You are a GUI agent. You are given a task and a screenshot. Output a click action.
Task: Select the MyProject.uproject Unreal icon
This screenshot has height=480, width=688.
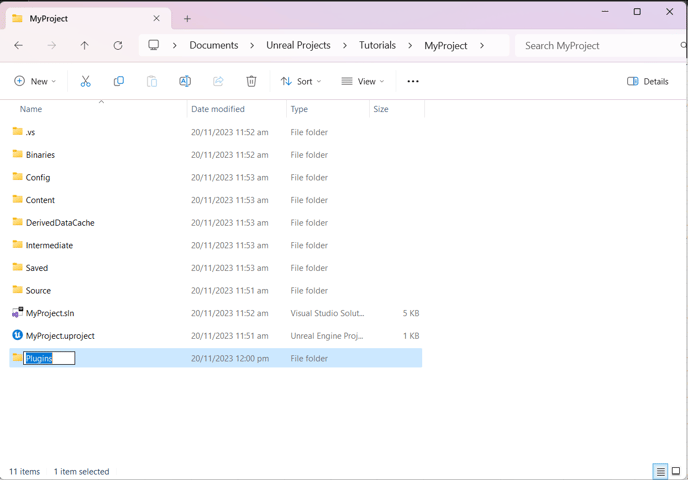pos(17,335)
